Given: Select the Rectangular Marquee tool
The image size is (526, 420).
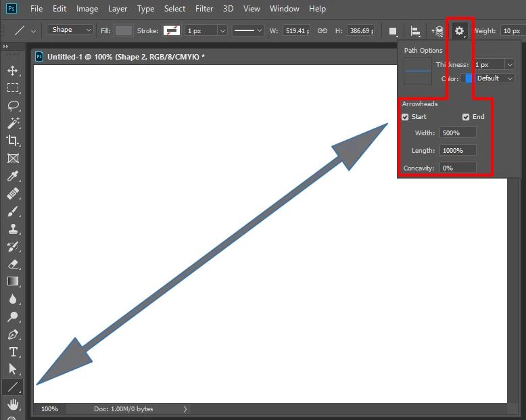Looking at the screenshot, I should point(13,88).
